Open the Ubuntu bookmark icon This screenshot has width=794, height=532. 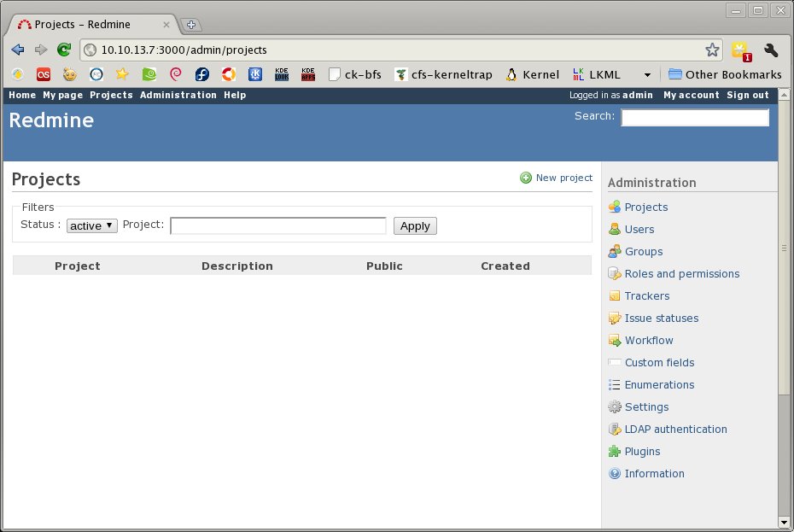coord(228,74)
